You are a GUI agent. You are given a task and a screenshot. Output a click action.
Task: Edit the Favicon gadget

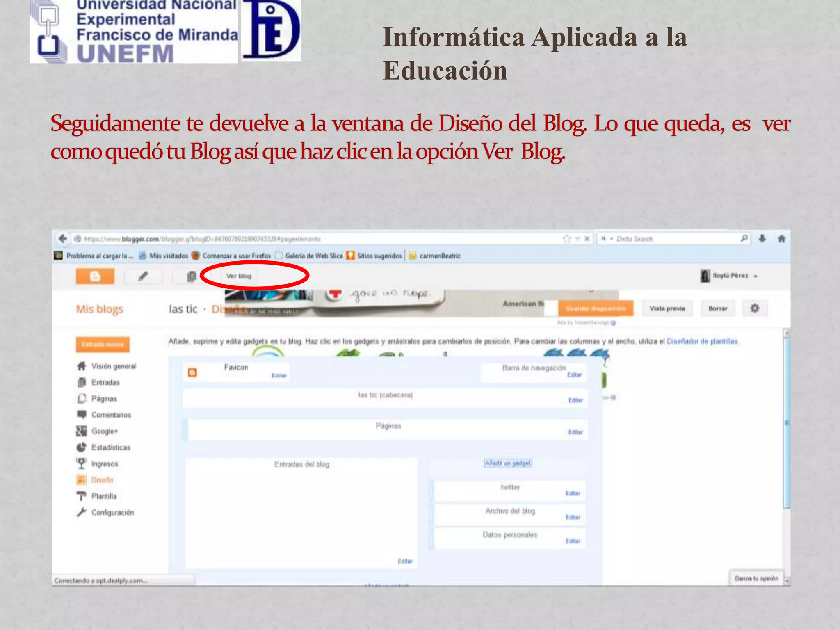(x=279, y=375)
